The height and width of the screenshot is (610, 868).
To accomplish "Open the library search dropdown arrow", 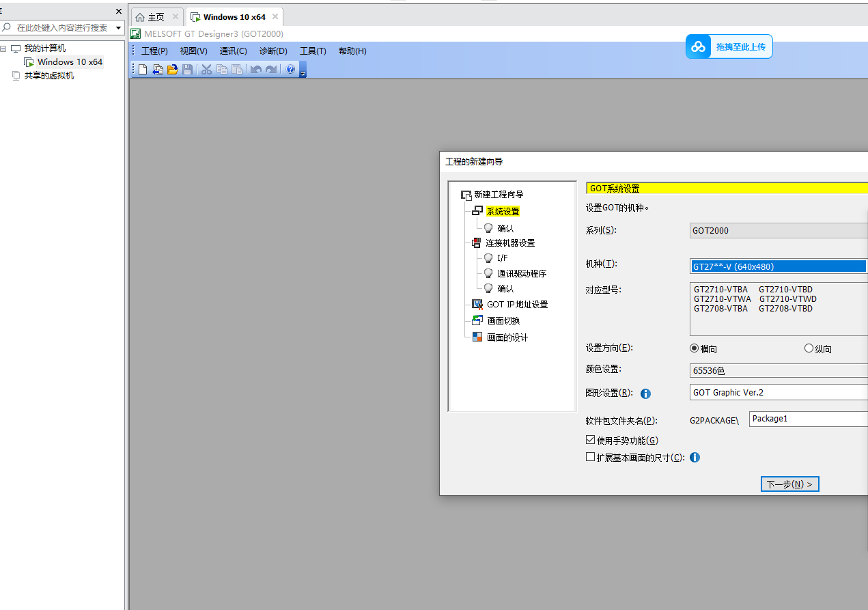I will [x=118, y=28].
